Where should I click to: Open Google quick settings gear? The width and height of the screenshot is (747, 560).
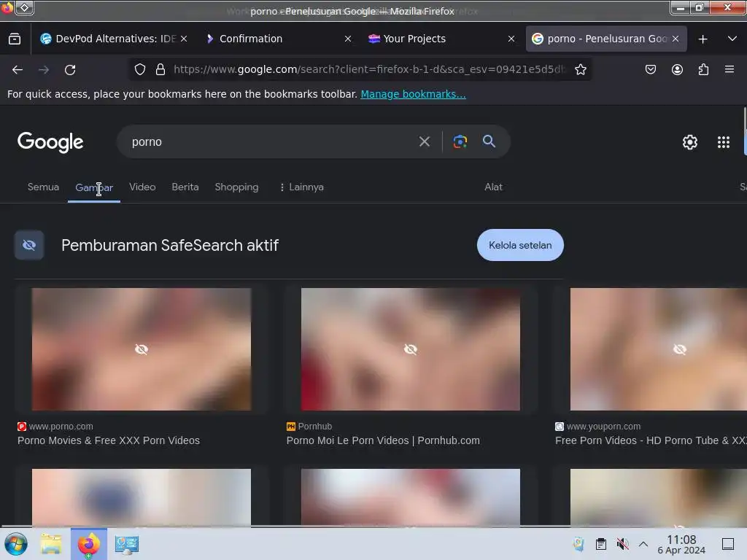coord(690,142)
